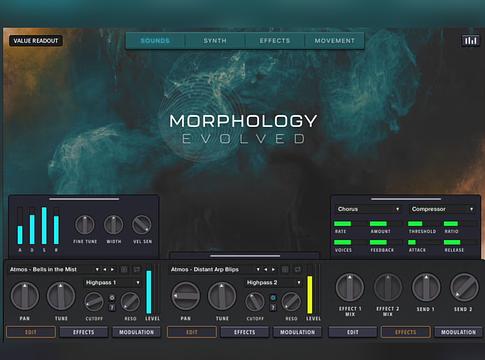
Task: Click Reso knob of Highpass 1
Action: [x=130, y=302]
